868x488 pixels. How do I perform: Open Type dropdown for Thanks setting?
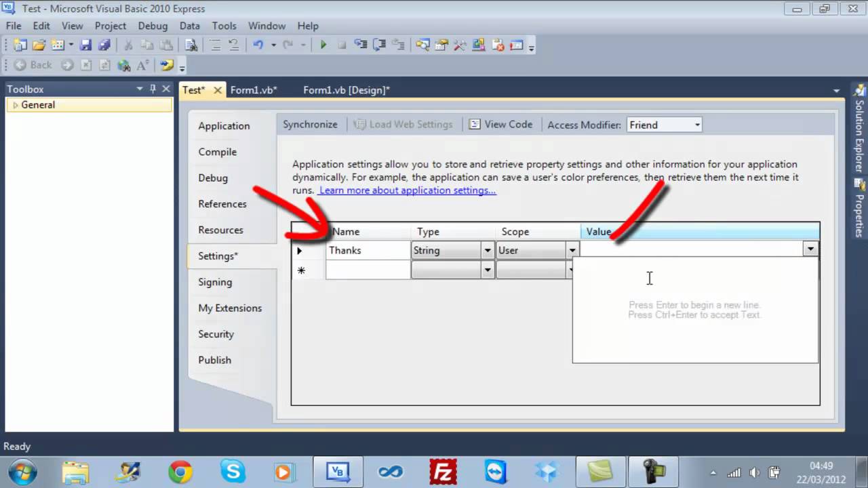(487, 250)
